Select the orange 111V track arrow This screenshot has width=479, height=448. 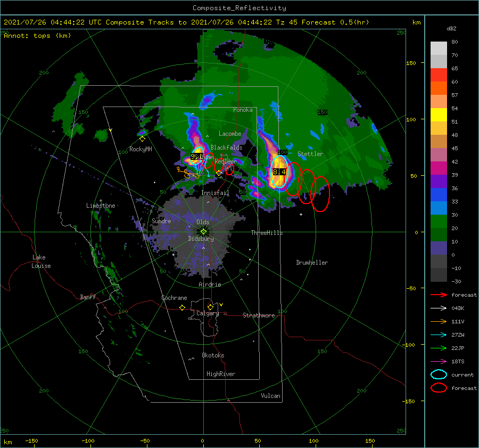tap(439, 321)
